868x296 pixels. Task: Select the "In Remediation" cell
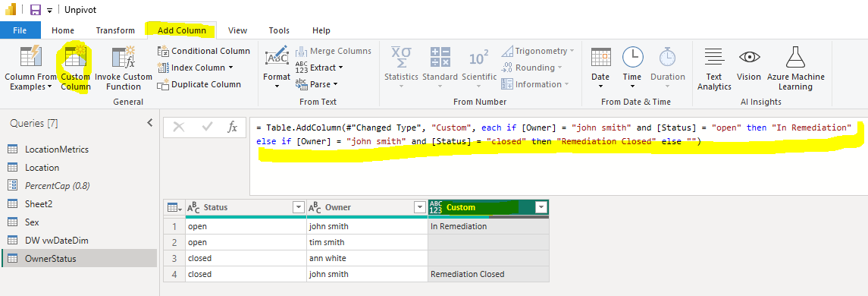pyautogui.click(x=488, y=227)
